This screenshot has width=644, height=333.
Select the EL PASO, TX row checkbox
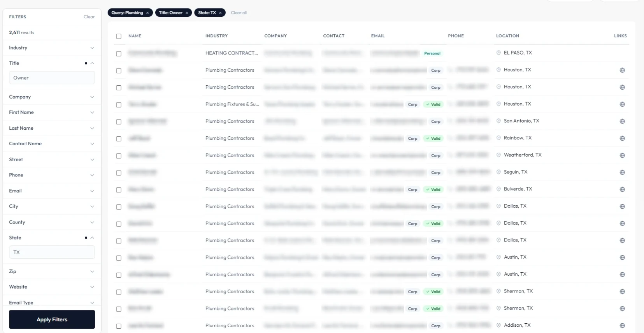tap(119, 54)
